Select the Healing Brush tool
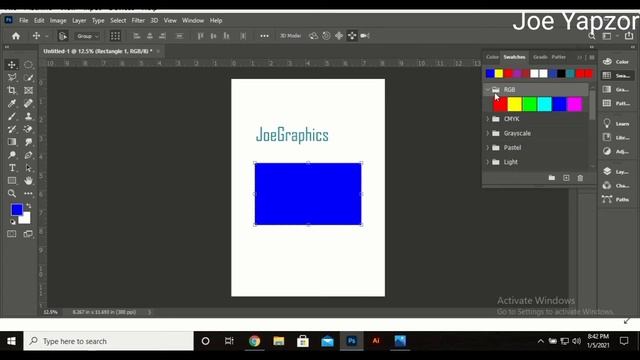640x360 pixels. click(28, 103)
